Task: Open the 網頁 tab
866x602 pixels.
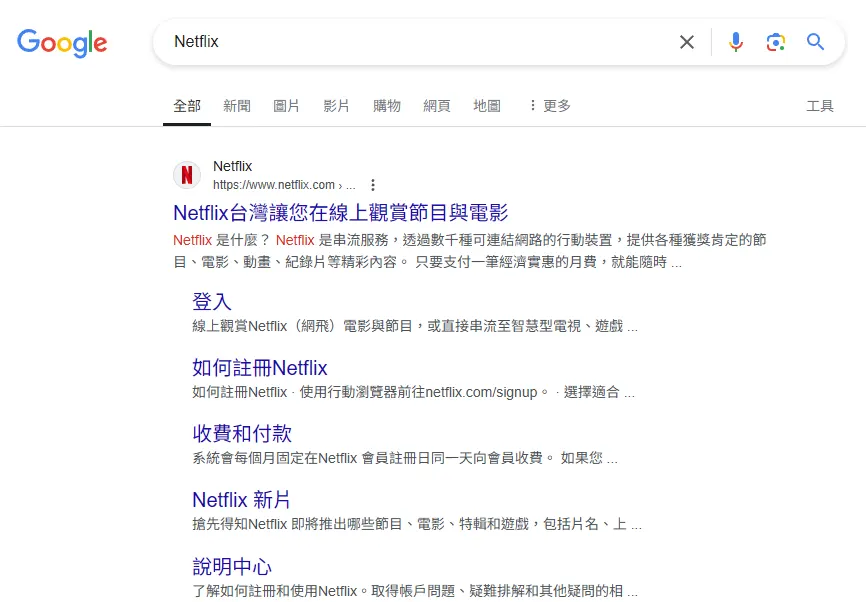Action: [x=437, y=106]
